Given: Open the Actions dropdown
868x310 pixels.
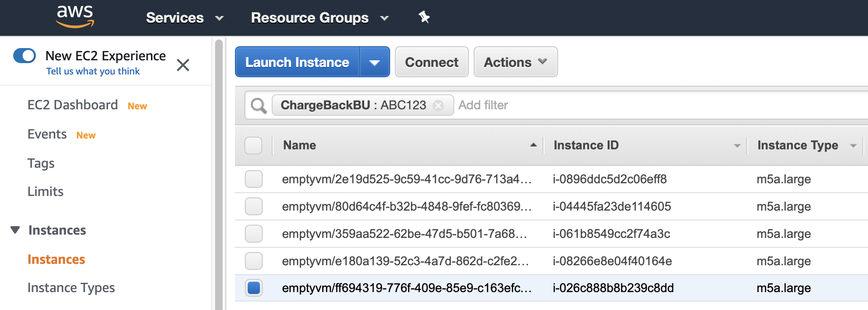Looking at the screenshot, I should pos(516,62).
